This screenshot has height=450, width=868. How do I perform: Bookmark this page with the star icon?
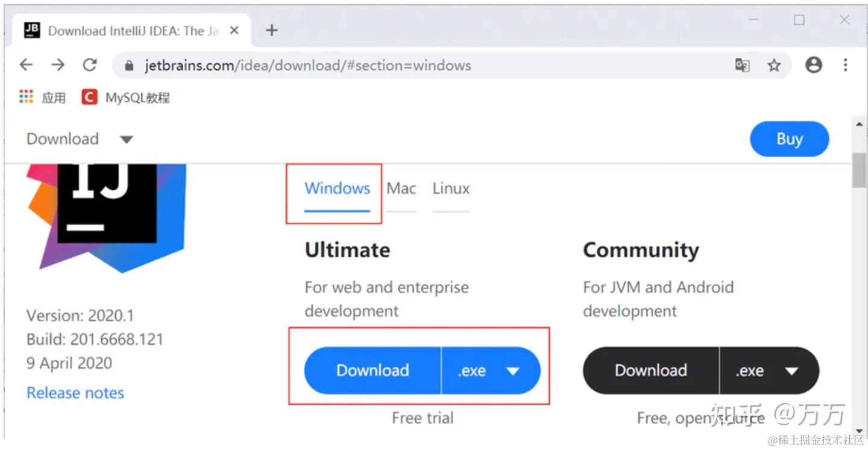(774, 65)
